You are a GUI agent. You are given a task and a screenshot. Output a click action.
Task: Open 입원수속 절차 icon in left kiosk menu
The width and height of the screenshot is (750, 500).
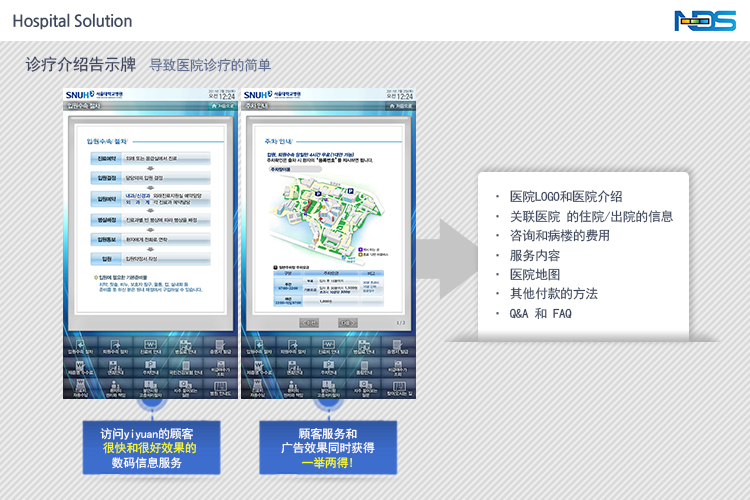[x=79, y=349]
